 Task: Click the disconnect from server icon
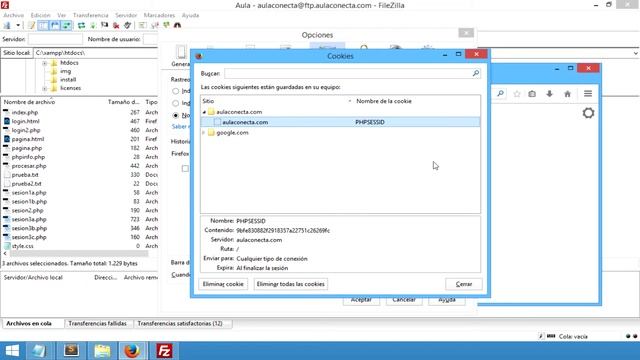pos(116,25)
